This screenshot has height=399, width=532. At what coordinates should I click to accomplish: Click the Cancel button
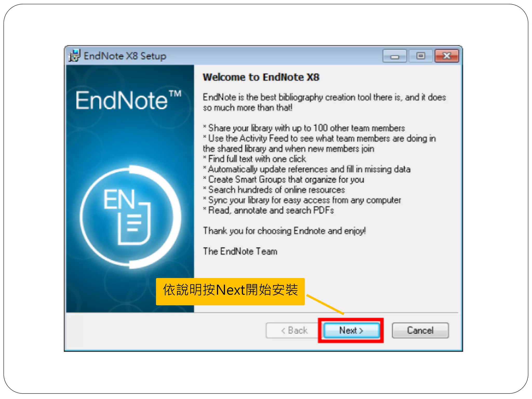point(420,330)
